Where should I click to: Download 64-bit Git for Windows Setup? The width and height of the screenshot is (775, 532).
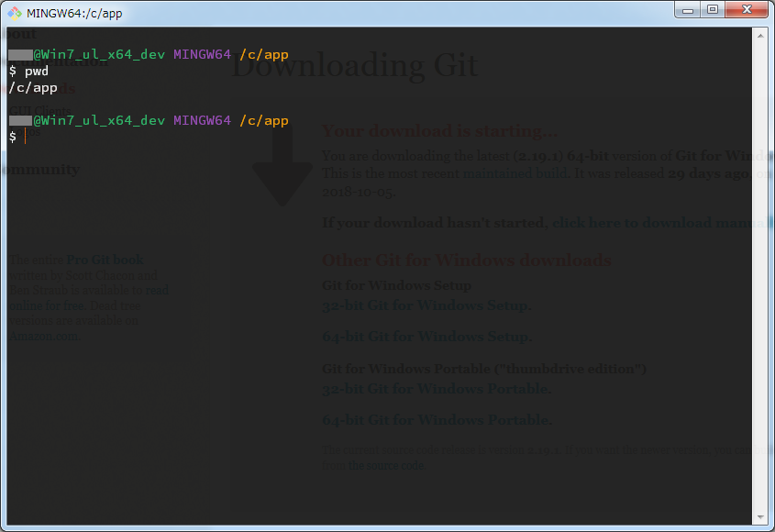pos(427,336)
